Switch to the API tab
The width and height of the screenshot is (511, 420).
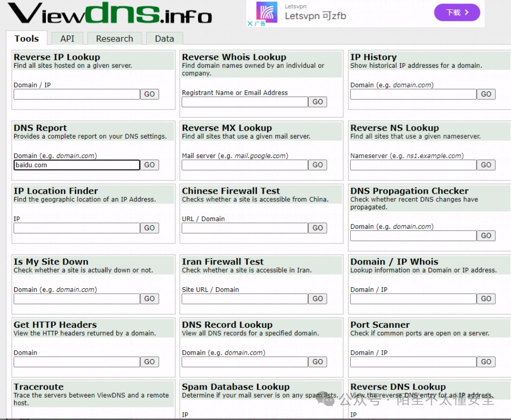pos(67,39)
